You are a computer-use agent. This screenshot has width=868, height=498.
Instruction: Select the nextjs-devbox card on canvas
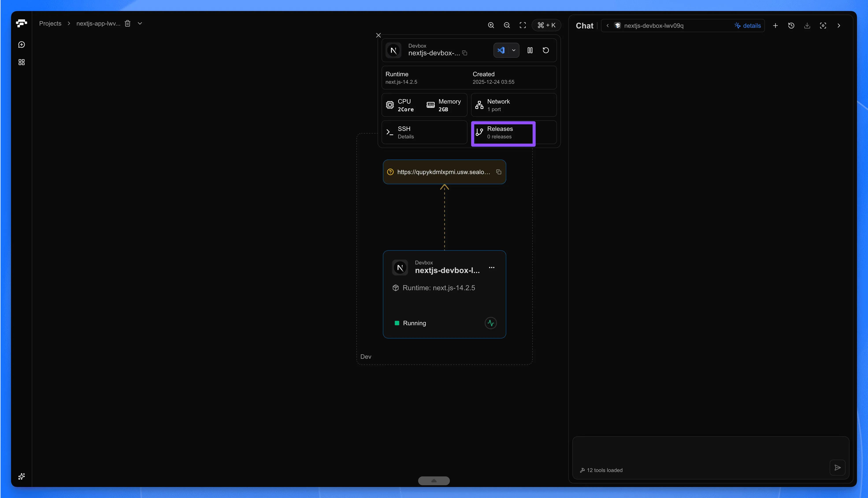point(444,294)
